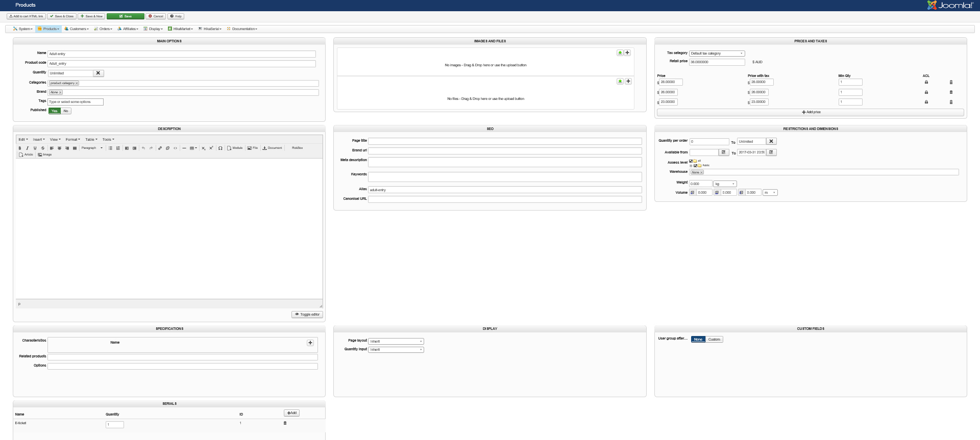Apply bold formatting in description editor

click(20, 148)
